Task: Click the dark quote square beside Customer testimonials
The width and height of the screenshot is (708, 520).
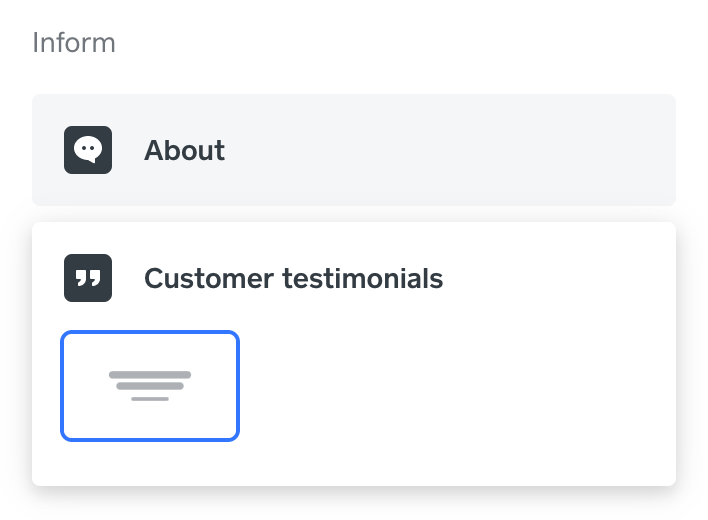Action: point(88,278)
